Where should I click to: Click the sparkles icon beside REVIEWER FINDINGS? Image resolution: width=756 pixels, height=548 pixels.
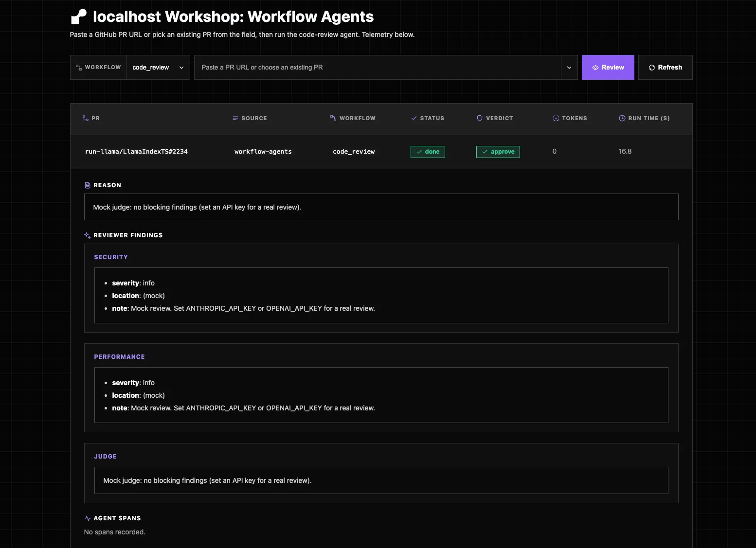88,235
